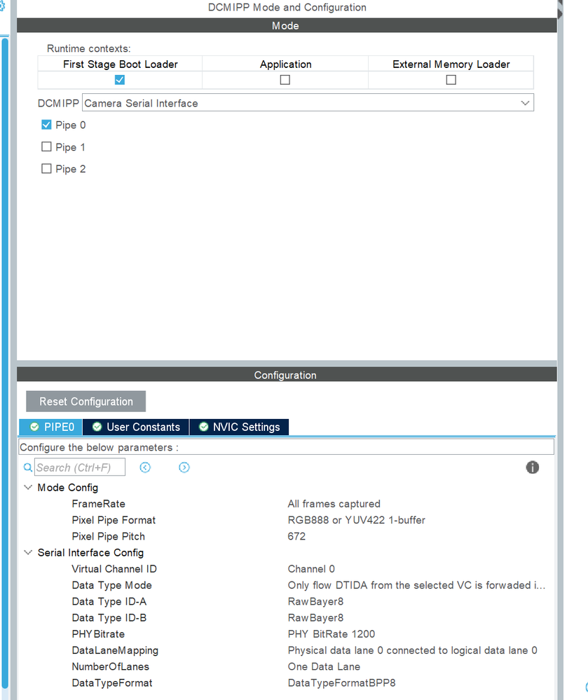Image resolution: width=588 pixels, height=700 pixels.
Task: Click the RawBayer8 value for ID-A
Action: 315,601
